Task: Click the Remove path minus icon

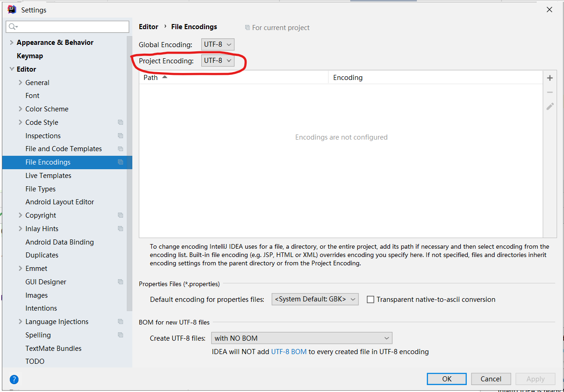Action: pos(550,92)
